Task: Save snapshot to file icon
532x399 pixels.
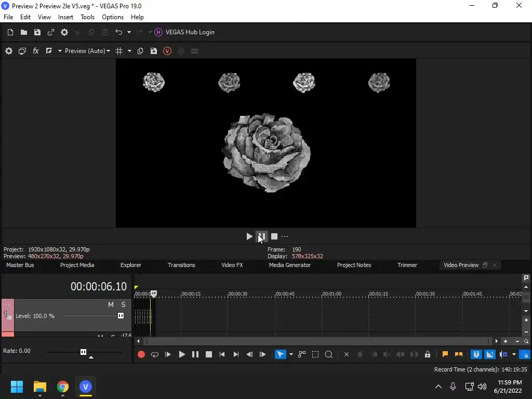Action: click(154, 51)
